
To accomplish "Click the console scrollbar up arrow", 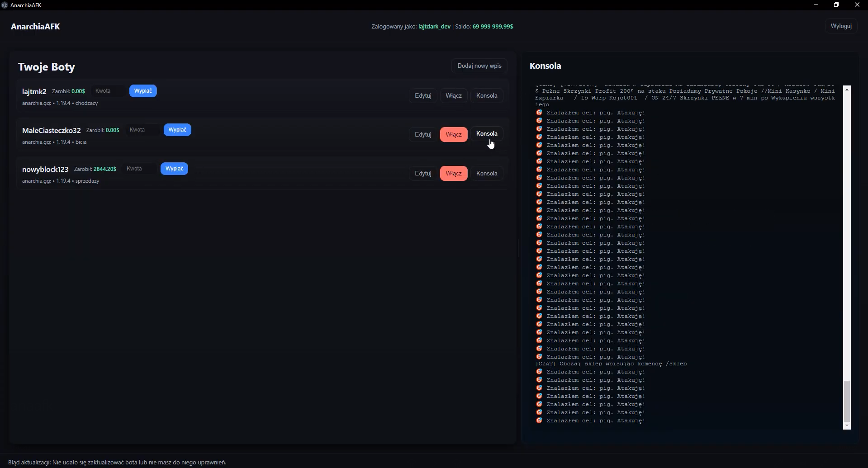I will [847, 90].
